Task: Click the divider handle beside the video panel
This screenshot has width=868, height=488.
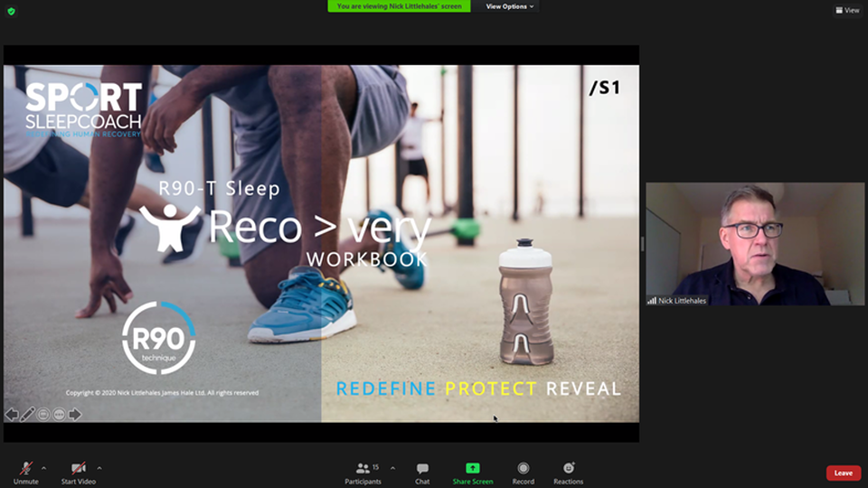Action: point(642,243)
